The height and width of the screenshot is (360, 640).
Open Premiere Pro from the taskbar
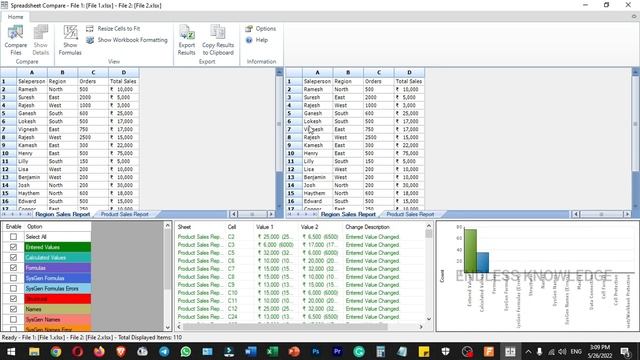(337, 351)
